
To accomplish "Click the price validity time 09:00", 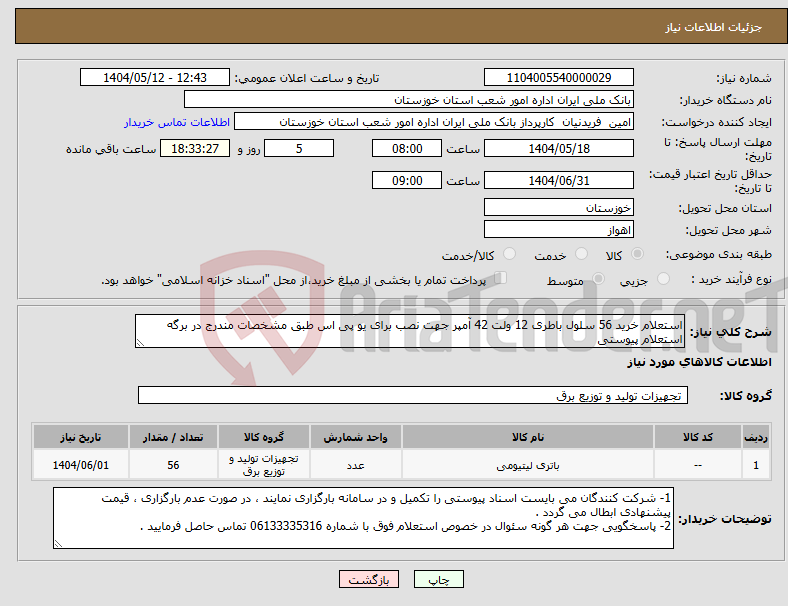I will click(407, 180).
